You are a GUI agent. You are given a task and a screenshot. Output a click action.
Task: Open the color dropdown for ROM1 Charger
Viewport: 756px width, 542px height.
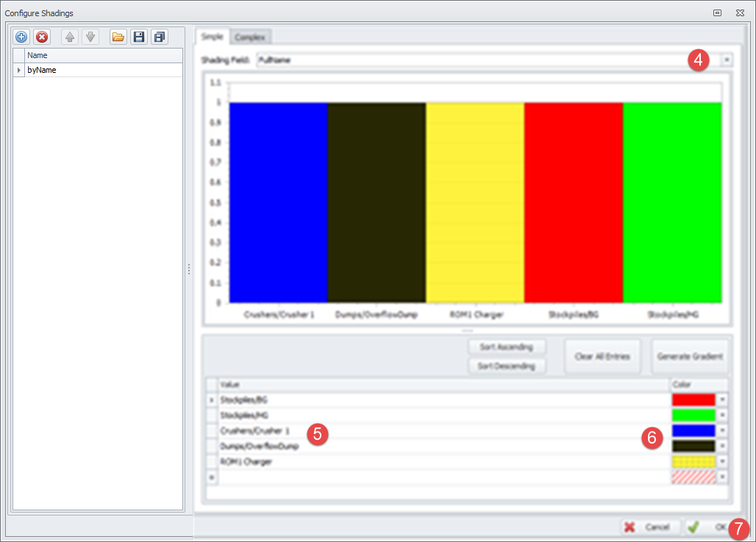tap(721, 461)
